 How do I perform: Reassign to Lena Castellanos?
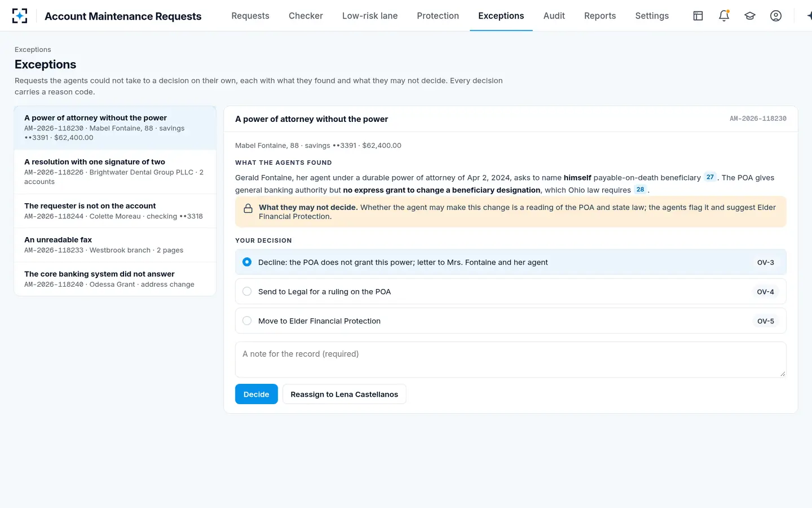(x=345, y=395)
